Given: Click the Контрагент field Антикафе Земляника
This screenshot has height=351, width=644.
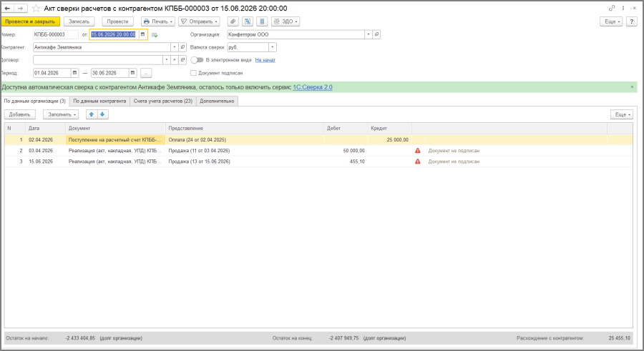Looking at the screenshot, I should [102, 47].
